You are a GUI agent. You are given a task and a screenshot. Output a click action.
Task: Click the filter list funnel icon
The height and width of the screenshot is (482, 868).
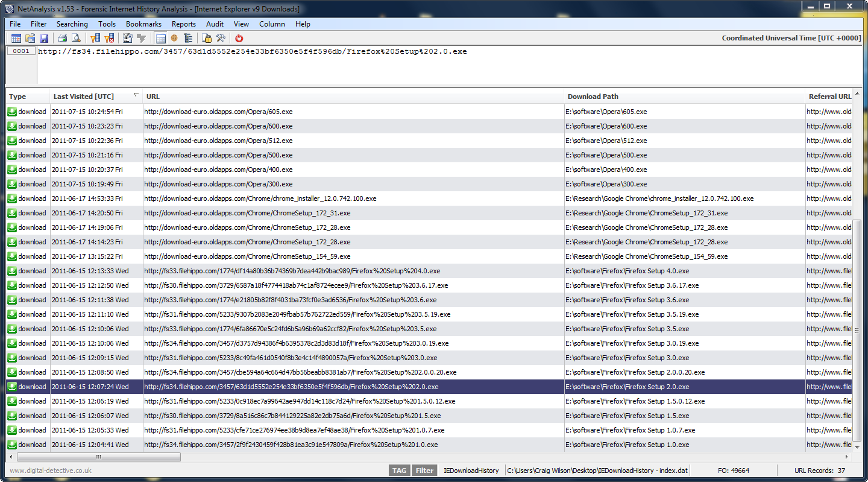pos(127,38)
